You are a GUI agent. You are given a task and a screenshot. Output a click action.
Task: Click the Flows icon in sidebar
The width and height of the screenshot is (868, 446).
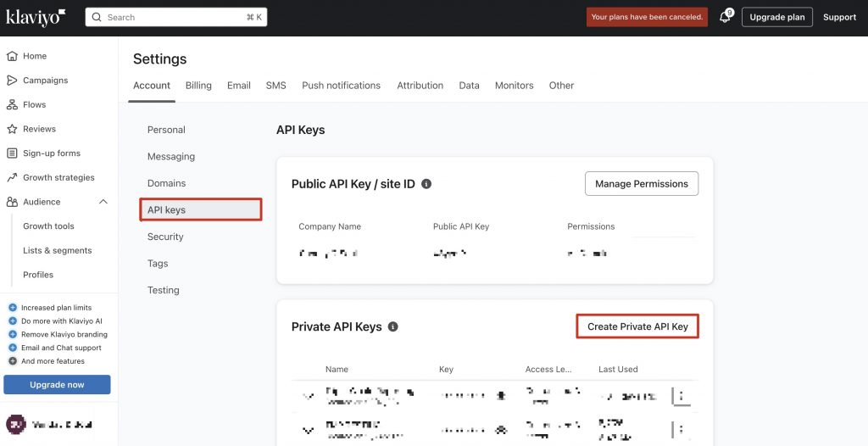coord(12,104)
